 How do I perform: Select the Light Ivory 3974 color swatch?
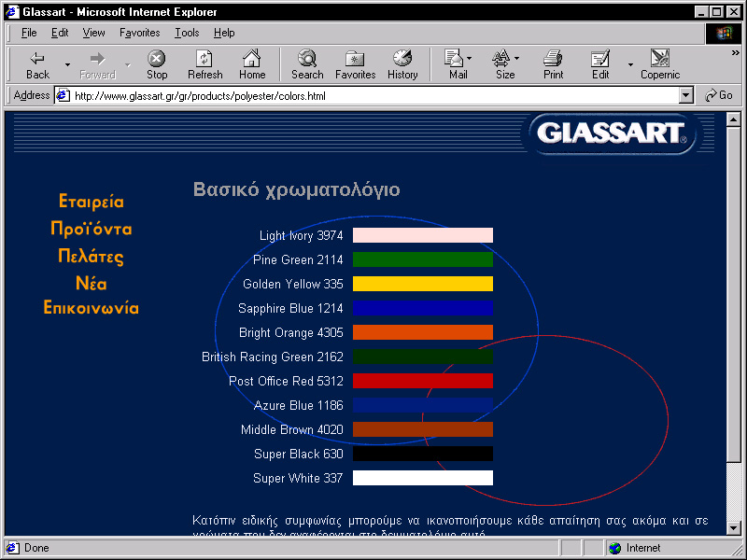coord(423,235)
